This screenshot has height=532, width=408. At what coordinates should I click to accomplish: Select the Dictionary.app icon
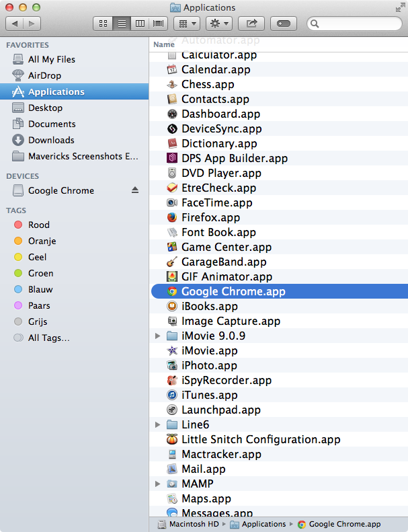click(172, 143)
